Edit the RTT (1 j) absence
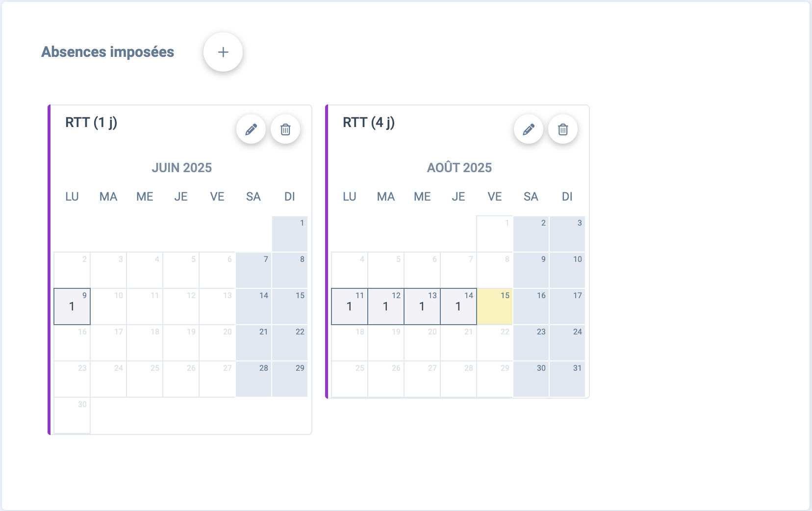Viewport: 812px width, 511px height. pos(251,129)
